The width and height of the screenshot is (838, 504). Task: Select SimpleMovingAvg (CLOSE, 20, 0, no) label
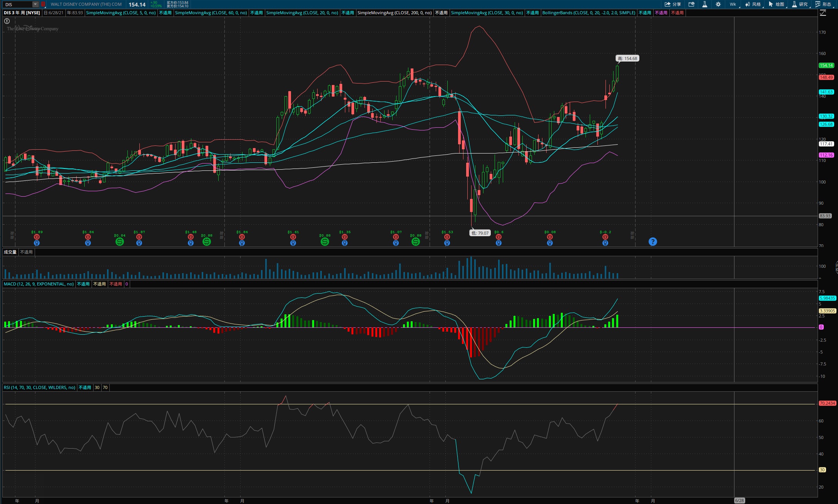point(302,13)
